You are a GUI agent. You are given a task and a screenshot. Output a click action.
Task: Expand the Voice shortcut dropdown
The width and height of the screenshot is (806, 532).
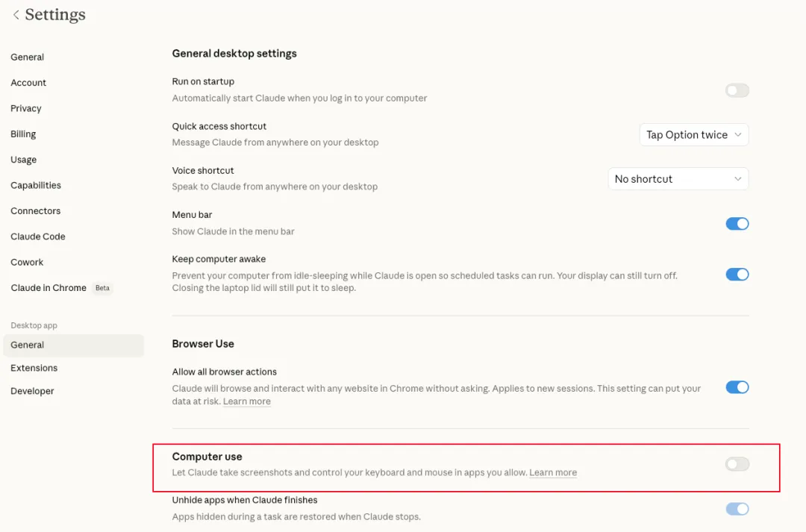pos(678,179)
